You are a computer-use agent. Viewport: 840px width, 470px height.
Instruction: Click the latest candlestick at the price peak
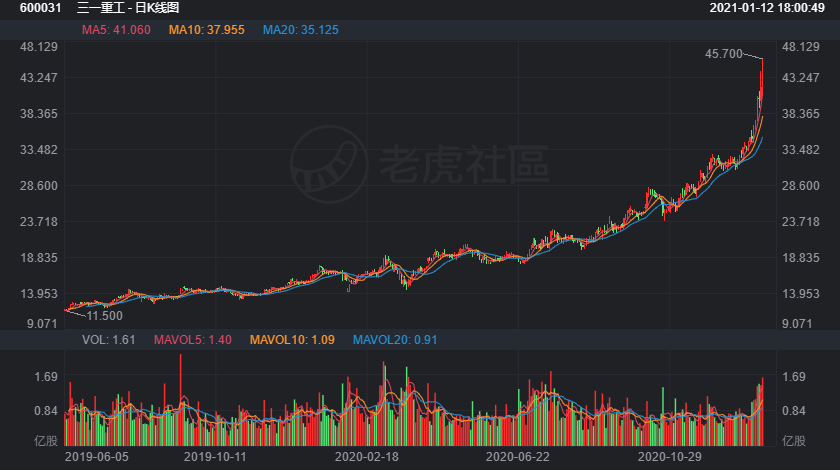pos(762,80)
